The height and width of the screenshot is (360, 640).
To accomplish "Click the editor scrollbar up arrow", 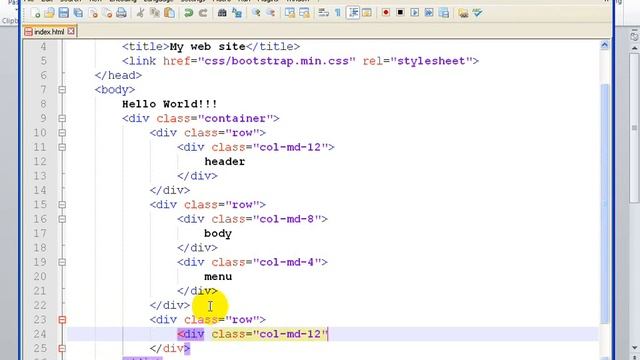I will (x=604, y=45).
